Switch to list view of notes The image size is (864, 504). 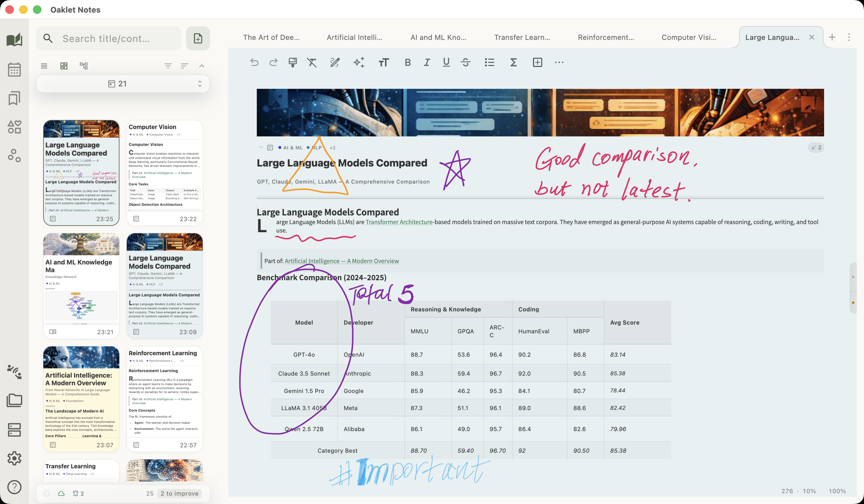coord(44,66)
